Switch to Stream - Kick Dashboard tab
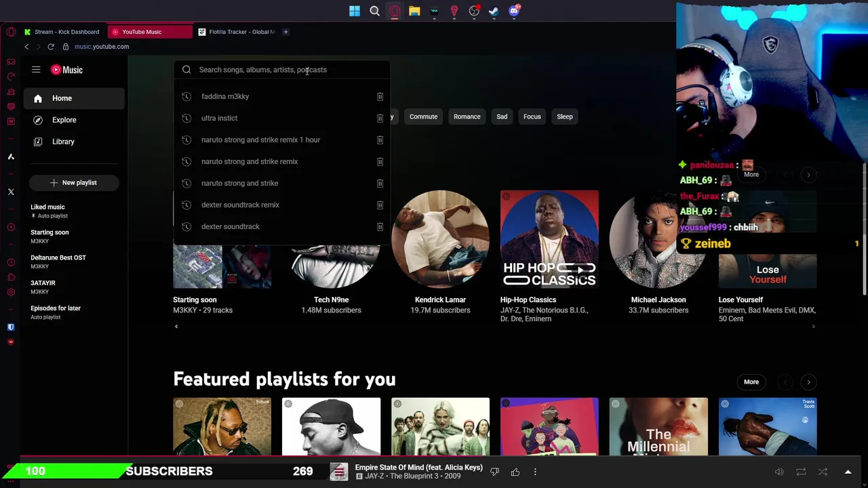This screenshot has width=868, height=488. 63,32
